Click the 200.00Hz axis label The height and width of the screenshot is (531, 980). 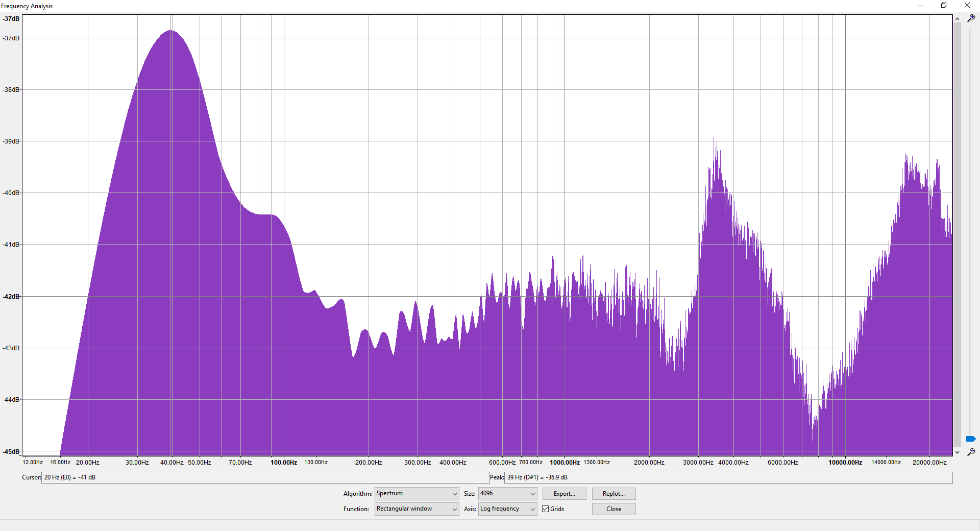click(x=369, y=463)
